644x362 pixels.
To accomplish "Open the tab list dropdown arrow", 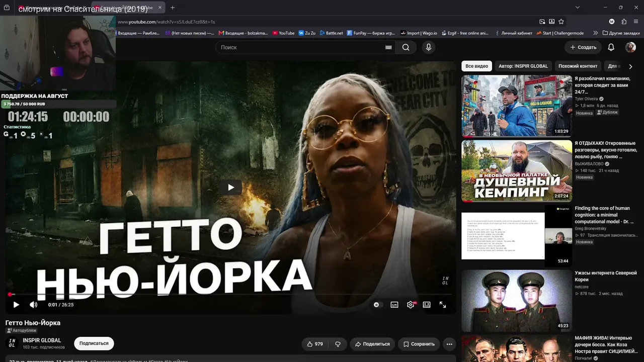I will coord(578,8).
